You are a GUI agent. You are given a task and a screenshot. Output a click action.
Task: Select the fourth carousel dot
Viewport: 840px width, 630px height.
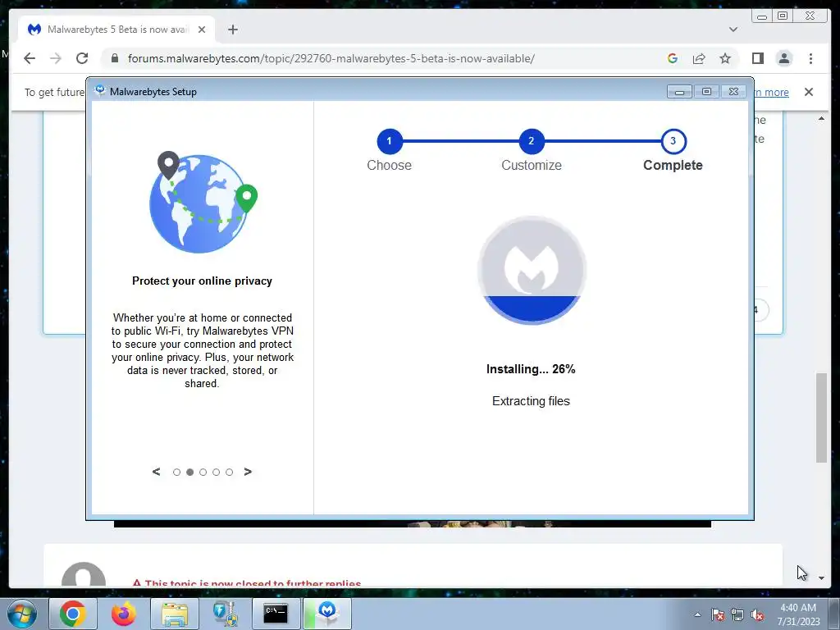[216, 472]
